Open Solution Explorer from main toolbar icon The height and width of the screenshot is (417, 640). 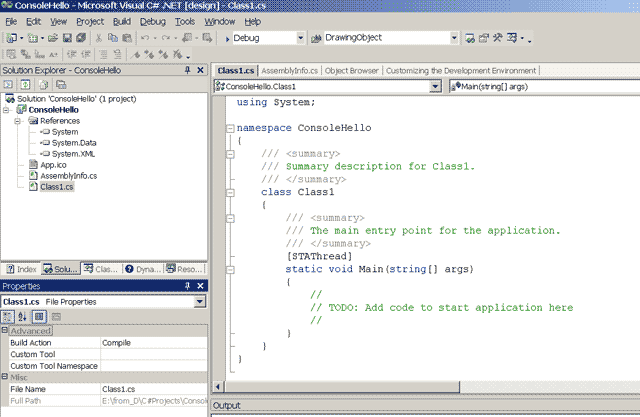click(x=470, y=38)
